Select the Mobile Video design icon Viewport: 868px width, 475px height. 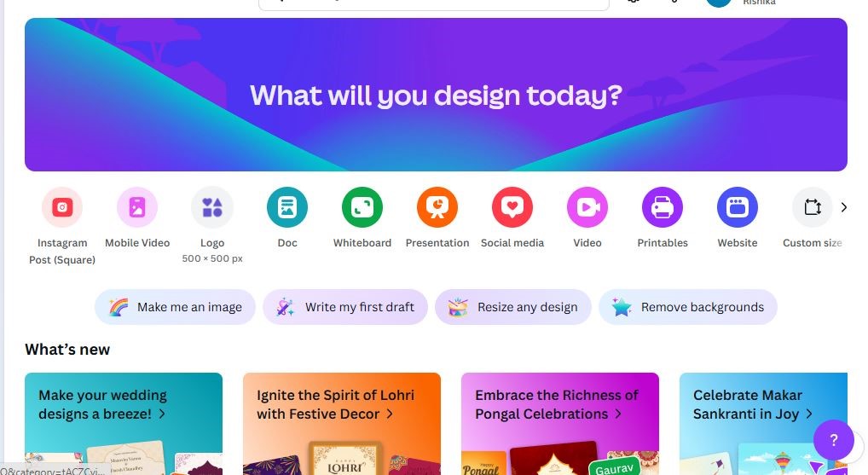pos(137,207)
